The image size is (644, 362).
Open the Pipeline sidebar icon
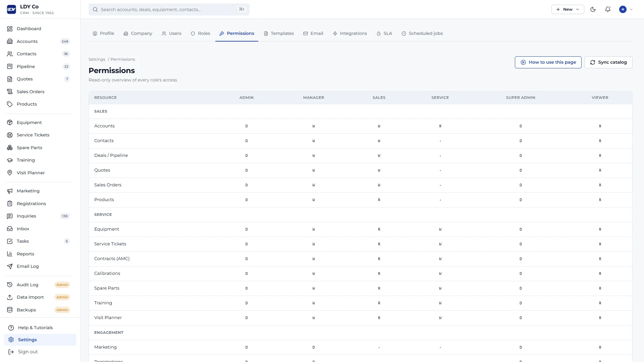tap(10, 67)
